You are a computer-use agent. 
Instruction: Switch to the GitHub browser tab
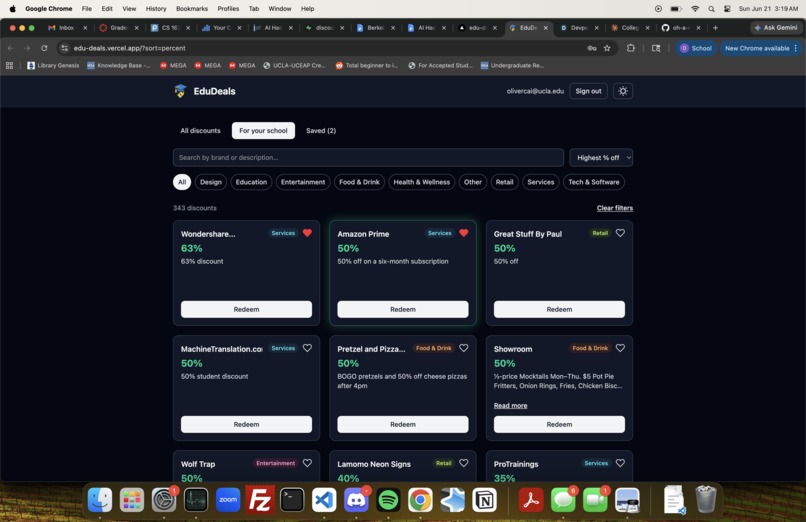(x=682, y=28)
